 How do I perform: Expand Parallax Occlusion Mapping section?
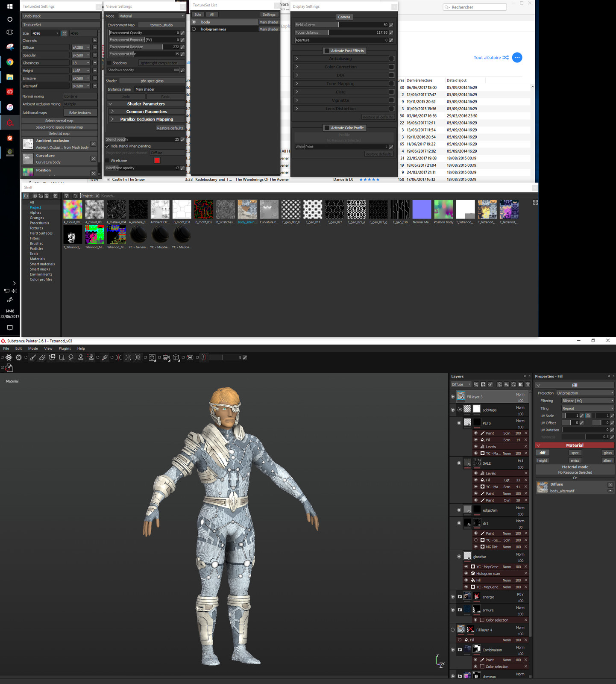[146, 119]
